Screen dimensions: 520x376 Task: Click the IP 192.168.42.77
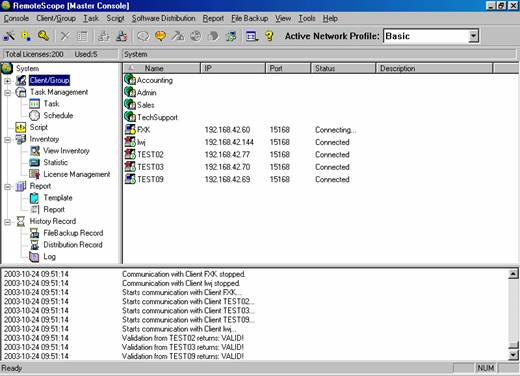click(x=227, y=155)
